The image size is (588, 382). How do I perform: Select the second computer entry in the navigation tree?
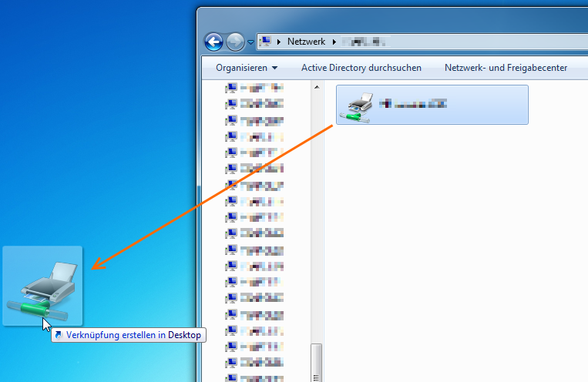tap(231, 104)
